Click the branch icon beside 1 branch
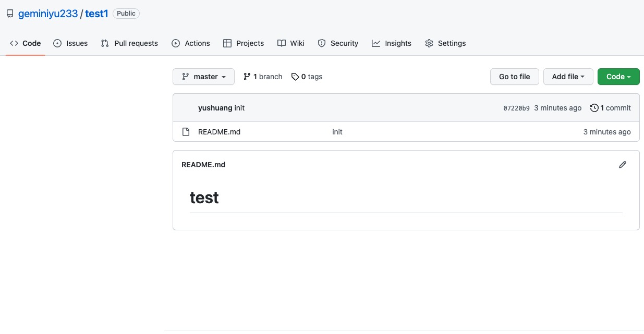Image resolution: width=644 pixels, height=334 pixels. tap(247, 77)
